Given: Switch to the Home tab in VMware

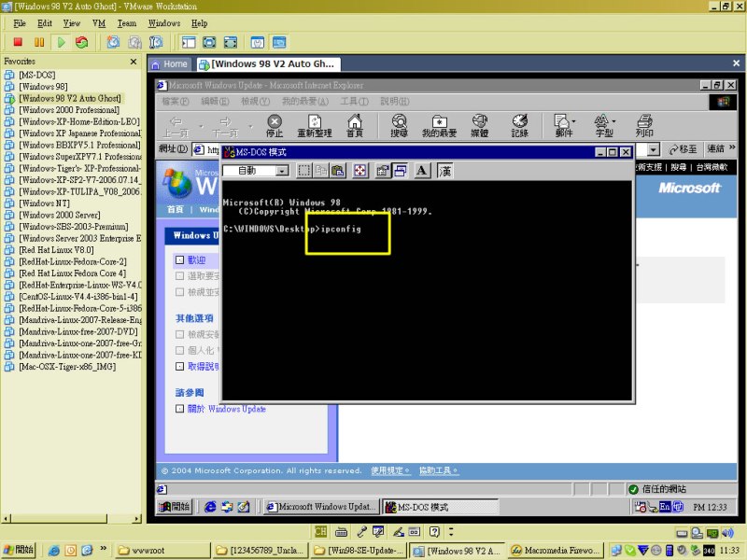Looking at the screenshot, I should point(170,63).
